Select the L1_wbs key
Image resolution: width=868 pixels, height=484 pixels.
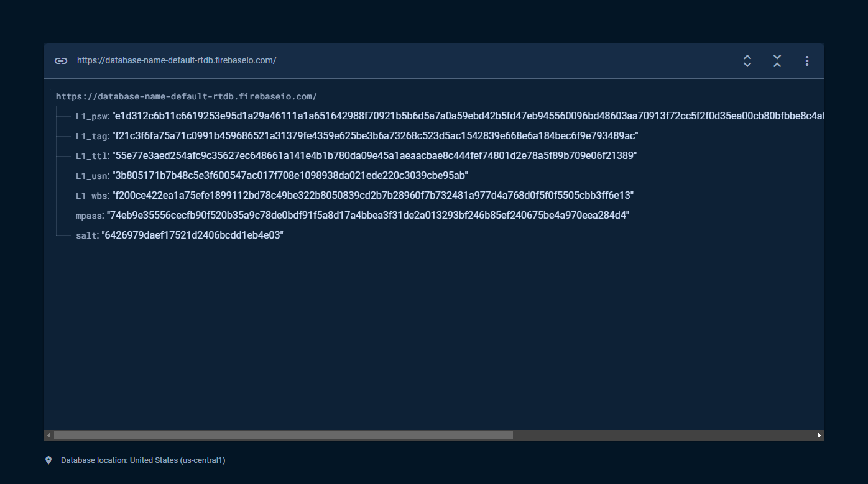pyautogui.click(x=92, y=196)
